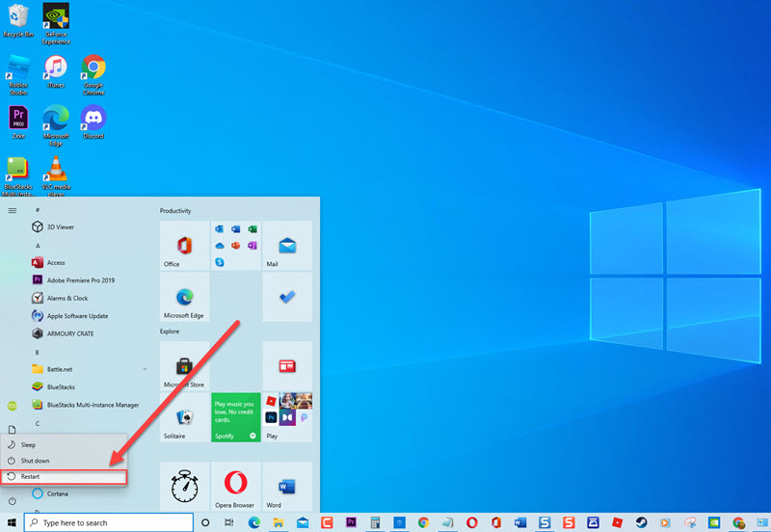771x532 pixels.
Task: Open OneNote in Office apps tile
Action: coord(253,246)
